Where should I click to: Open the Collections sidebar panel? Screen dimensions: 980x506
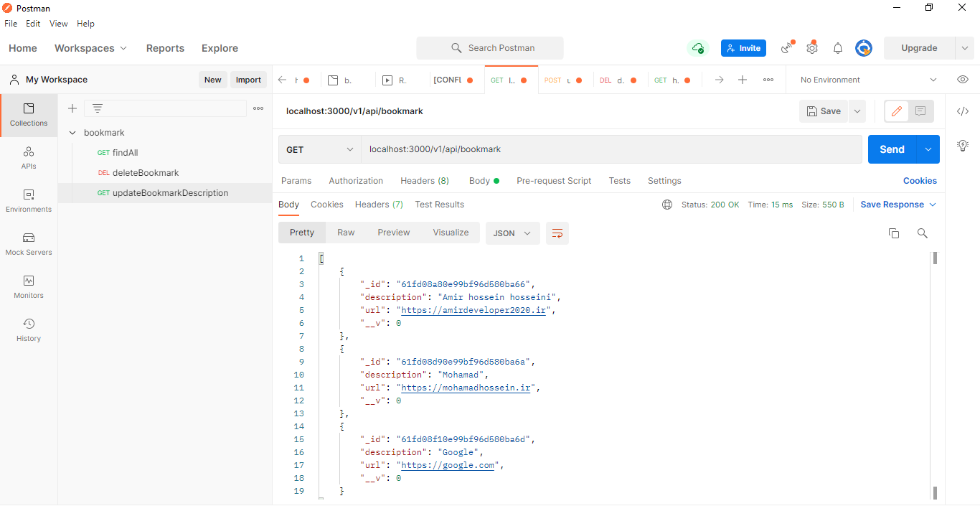pos(29,115)
